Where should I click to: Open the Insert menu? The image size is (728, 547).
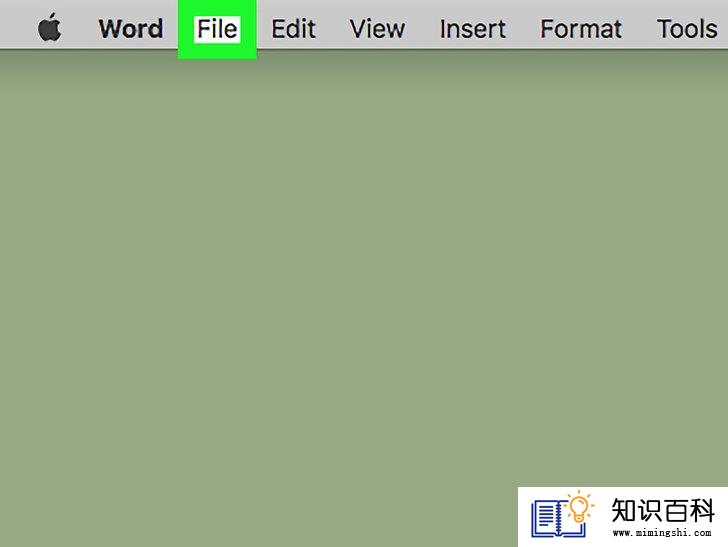click(x=473, y=29)
